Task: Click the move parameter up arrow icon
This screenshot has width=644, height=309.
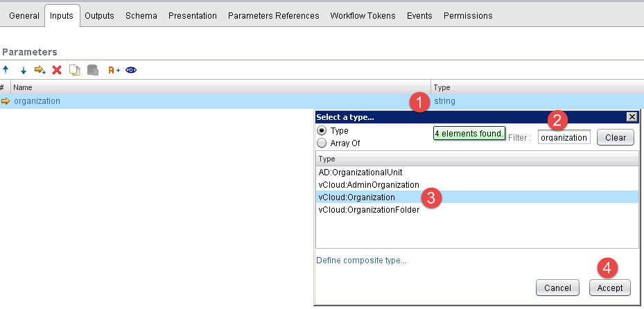Action: pyautogui.click(x=6, y=70)
